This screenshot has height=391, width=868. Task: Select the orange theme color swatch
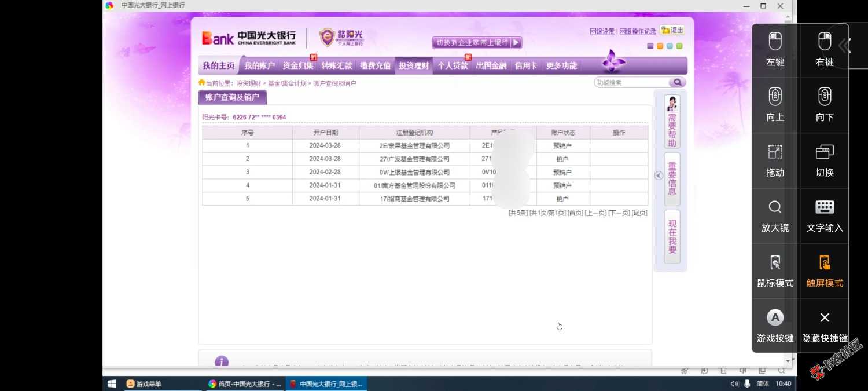(x=660, y=45)
